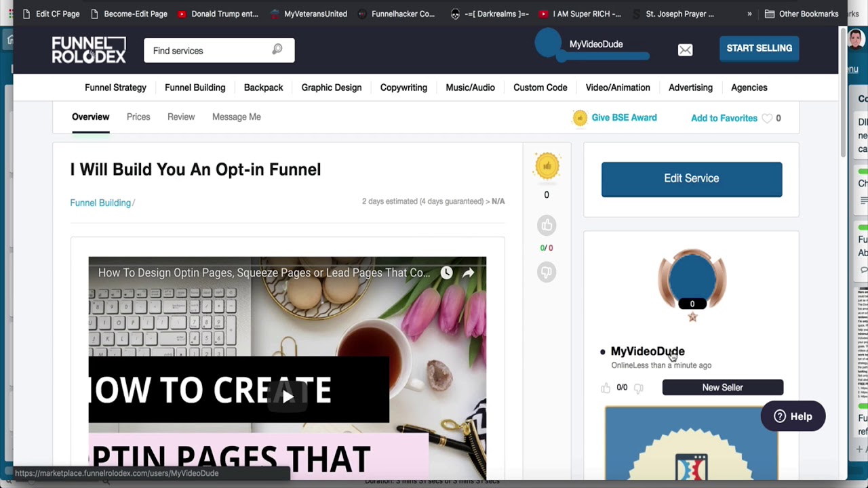Open the envelope messages icon

click(685, 49)
